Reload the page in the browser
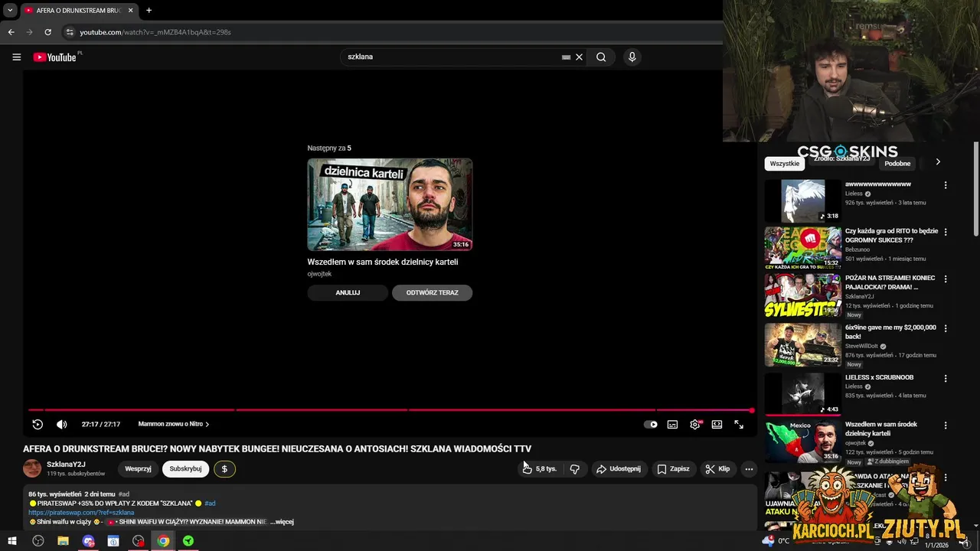The width and height of the screenshot is (980, 551). pyautogui.click(x=47, y=32)
